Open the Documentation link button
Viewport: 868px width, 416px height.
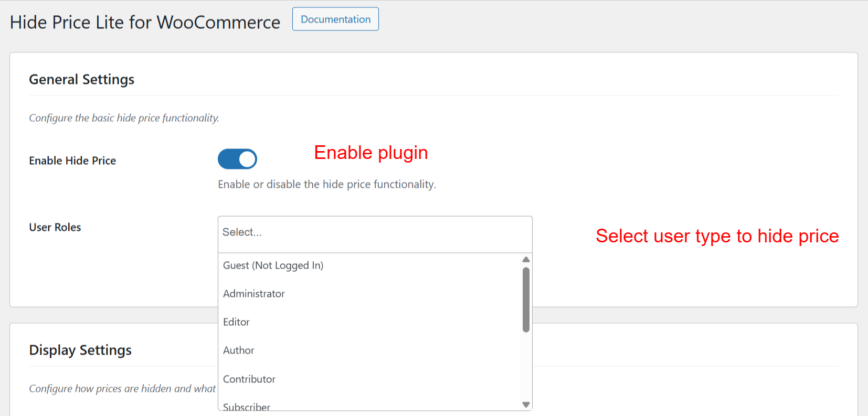coord(335,19)
